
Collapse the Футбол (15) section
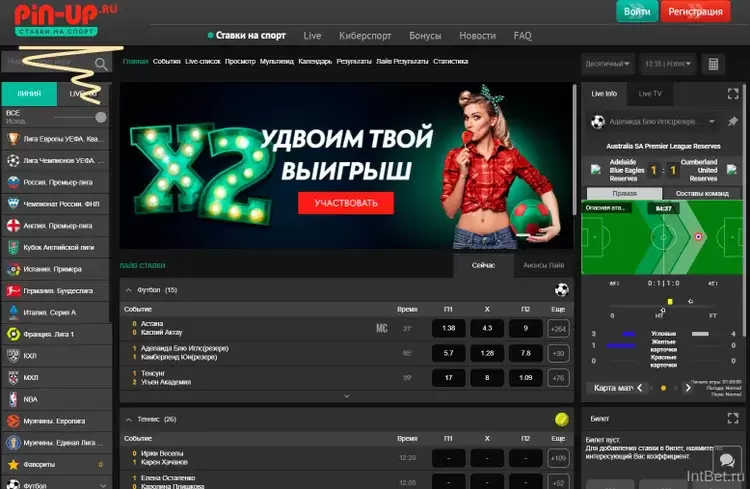pos(128,290)
